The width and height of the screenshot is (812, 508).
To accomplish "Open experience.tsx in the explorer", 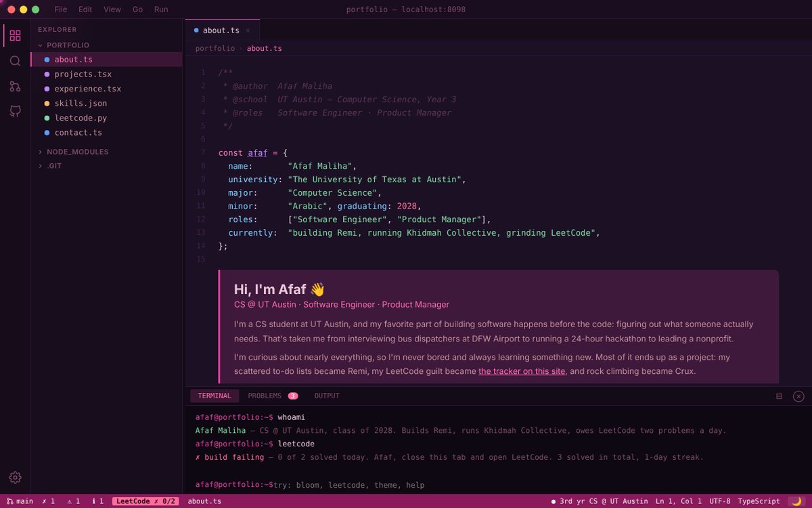I will pos(106,89).
